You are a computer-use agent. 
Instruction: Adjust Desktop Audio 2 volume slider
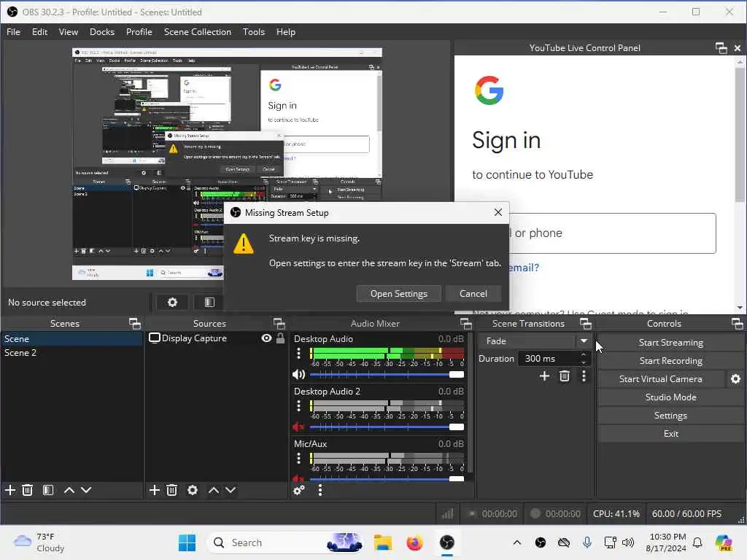pos(387,427)
